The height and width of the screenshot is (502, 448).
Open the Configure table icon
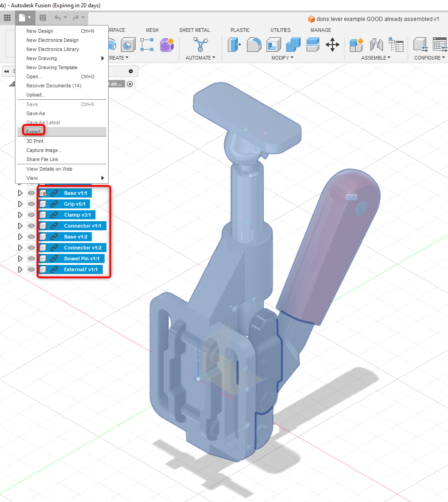(x=439, y=45)
